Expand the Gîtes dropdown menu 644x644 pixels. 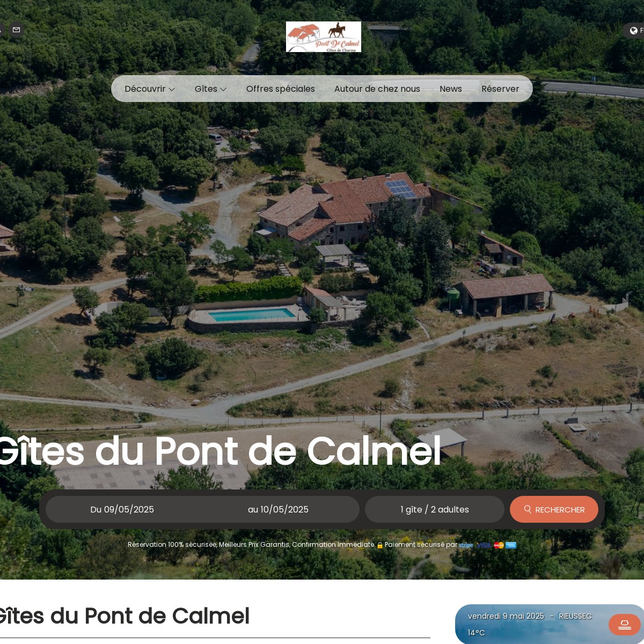(x=210, y=89)
